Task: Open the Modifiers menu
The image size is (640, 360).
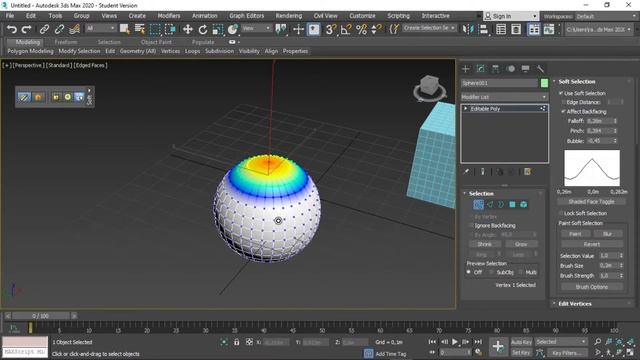Action: [169, 16]
